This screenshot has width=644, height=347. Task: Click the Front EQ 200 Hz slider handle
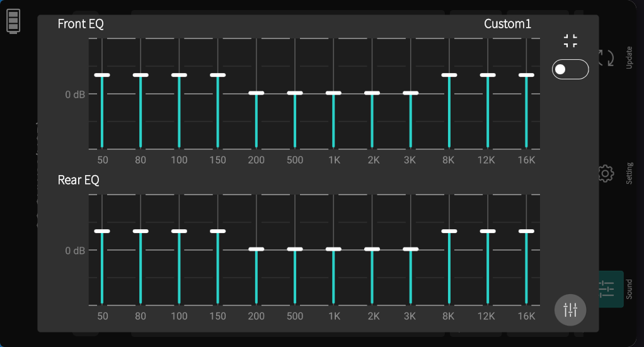tap(256, 93)
